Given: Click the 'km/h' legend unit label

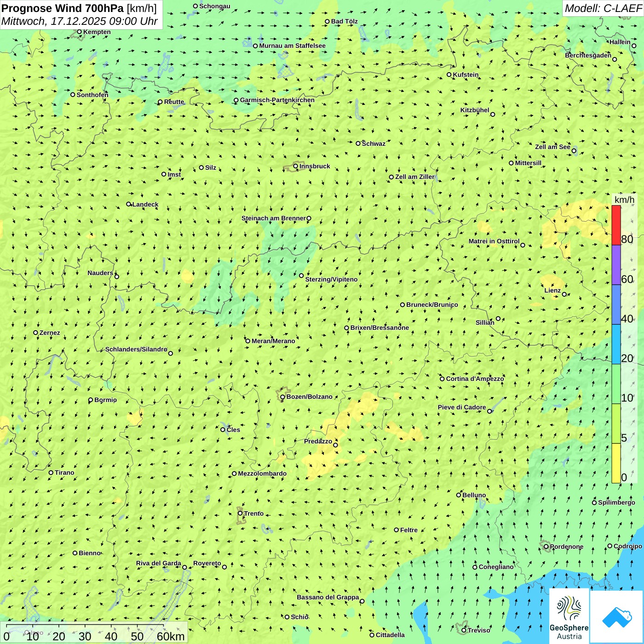Looking at the screenshot, I should (624, 199).
